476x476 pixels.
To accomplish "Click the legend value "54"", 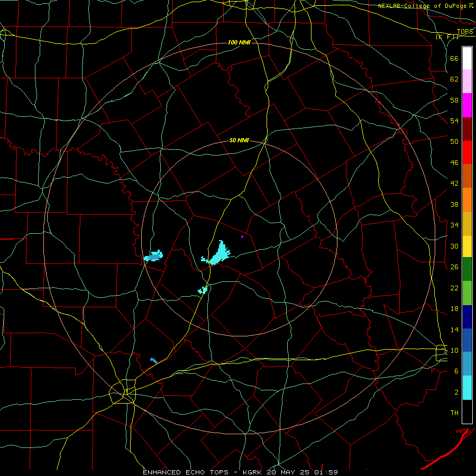I will pyautogui.click(x=454, y=121).
